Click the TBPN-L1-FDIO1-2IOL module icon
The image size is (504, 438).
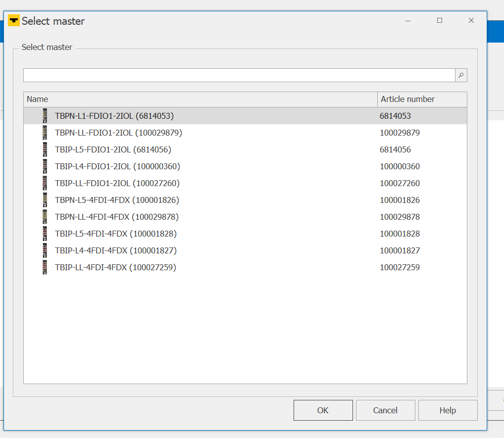click(45, 116)
